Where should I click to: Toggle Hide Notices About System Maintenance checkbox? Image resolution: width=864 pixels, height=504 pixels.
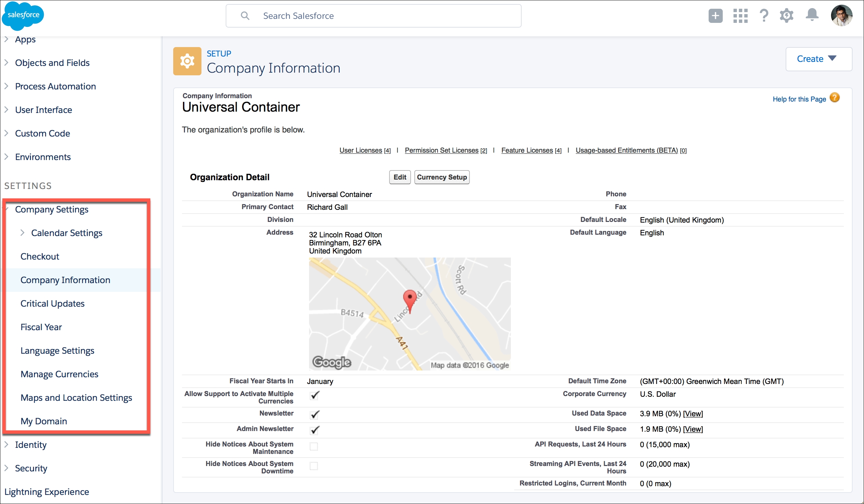pos(314,447)
